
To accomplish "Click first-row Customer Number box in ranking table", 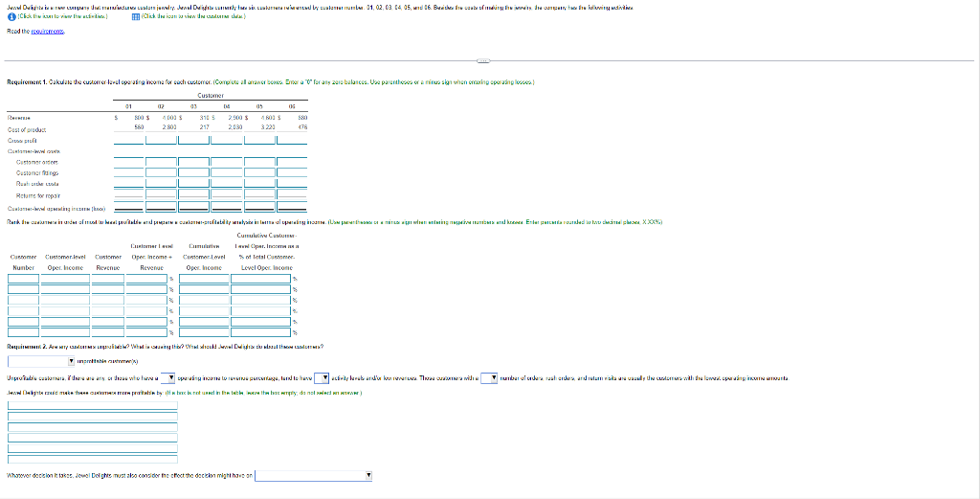I will [24, 279].
